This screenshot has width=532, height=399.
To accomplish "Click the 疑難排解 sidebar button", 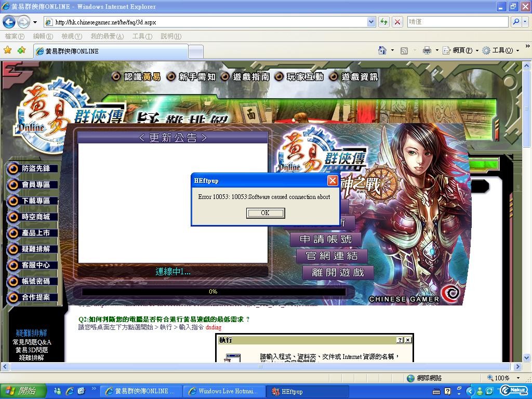I will (32, 249).
